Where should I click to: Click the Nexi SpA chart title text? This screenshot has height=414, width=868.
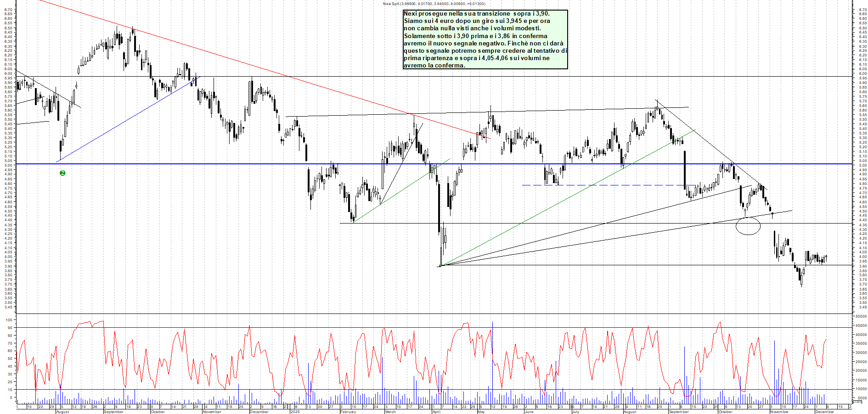click(x=434, y=4)
